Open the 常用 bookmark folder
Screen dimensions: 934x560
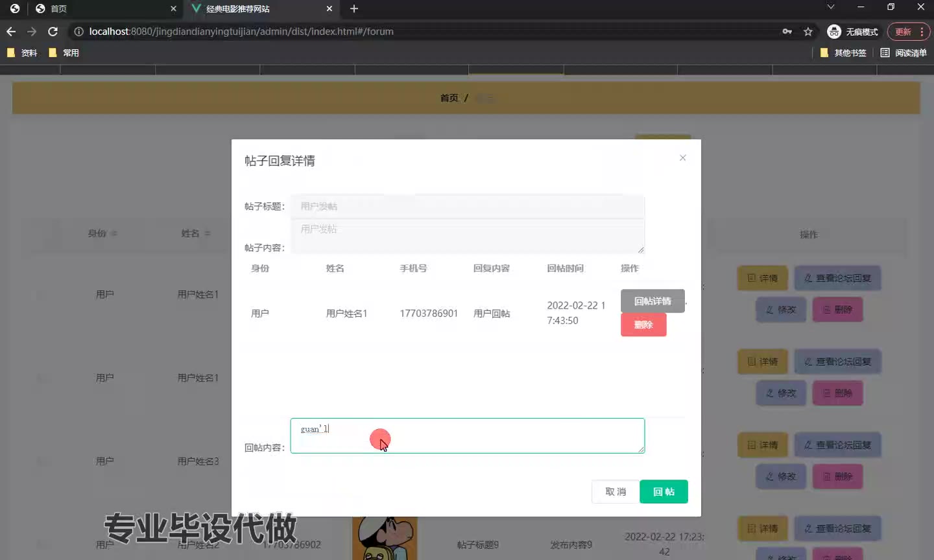[x=64, y=52]
